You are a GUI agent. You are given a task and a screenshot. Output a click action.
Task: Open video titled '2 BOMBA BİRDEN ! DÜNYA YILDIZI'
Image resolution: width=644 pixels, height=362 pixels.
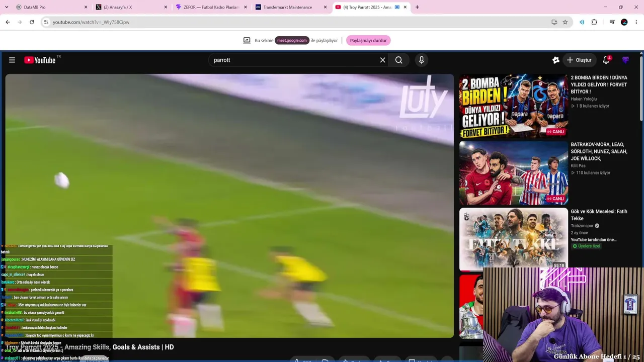coord(599,85)
